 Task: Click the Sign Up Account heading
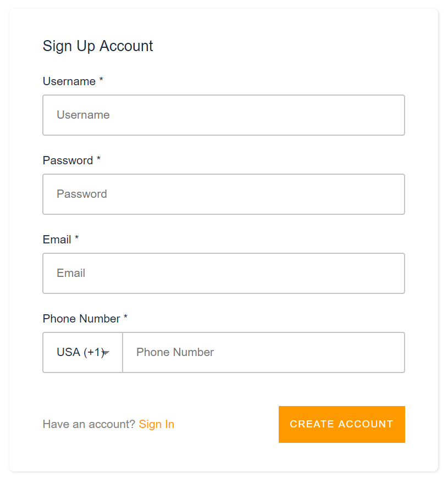(x=98, y=46)
